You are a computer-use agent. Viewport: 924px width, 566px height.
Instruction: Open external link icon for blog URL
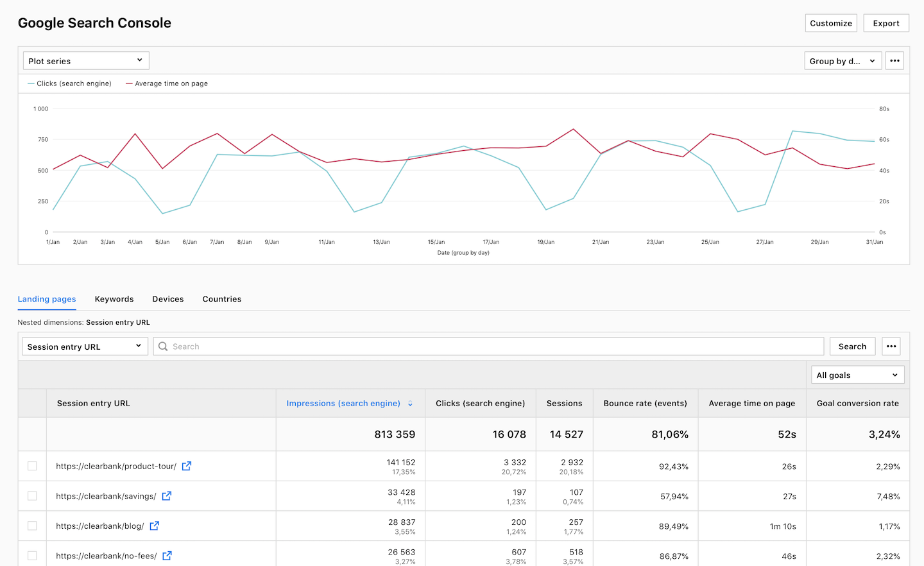(155, 526)
